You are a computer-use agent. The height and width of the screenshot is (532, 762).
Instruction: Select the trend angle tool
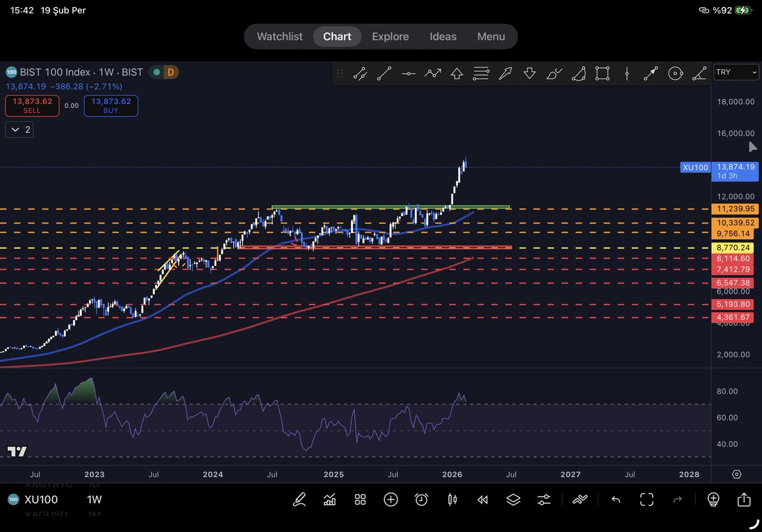pyautogui.click(x=699, y=74)
